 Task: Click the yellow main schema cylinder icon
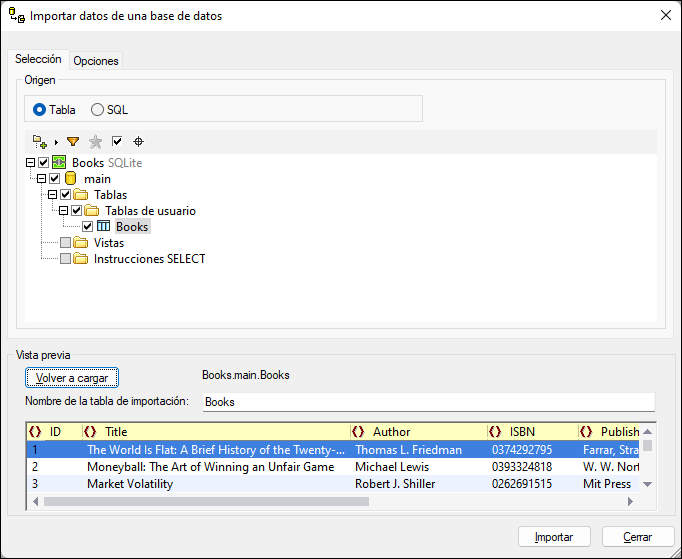coord(70,179)
